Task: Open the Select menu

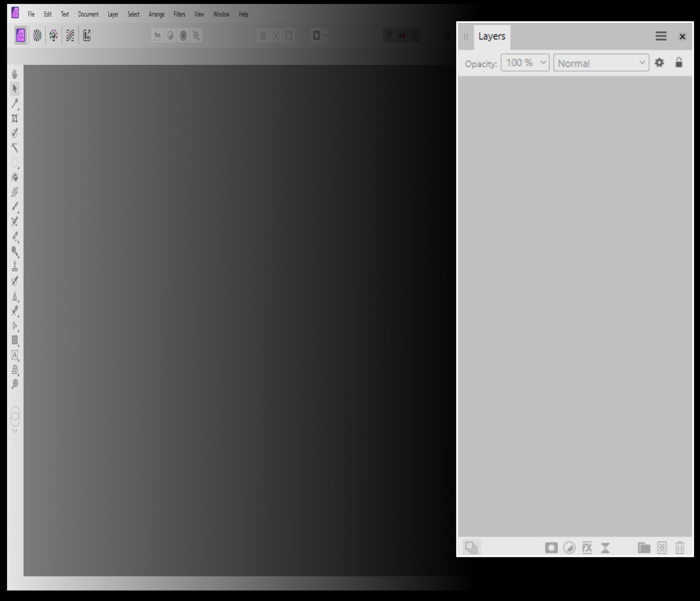Action: [134, 14]
